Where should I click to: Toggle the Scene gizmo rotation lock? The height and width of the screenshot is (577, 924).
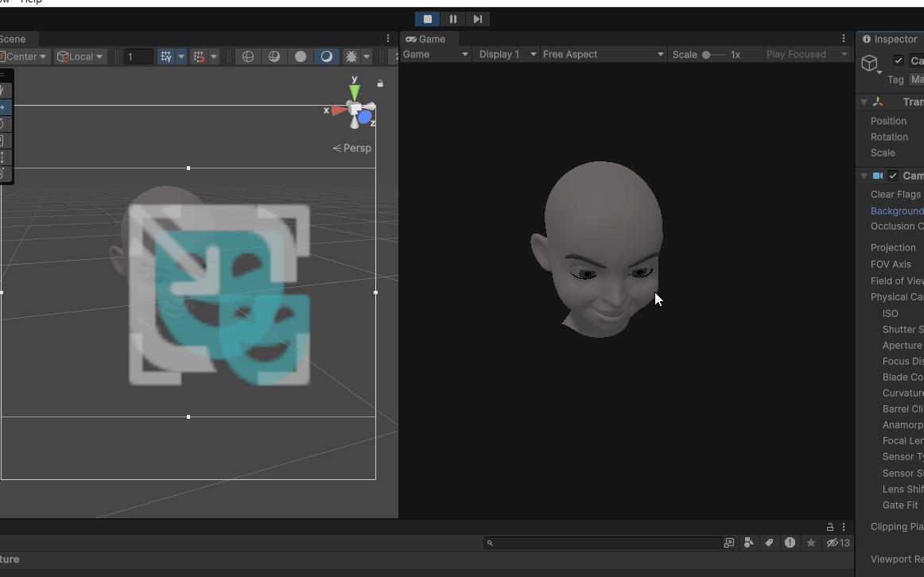coord(380,83)
